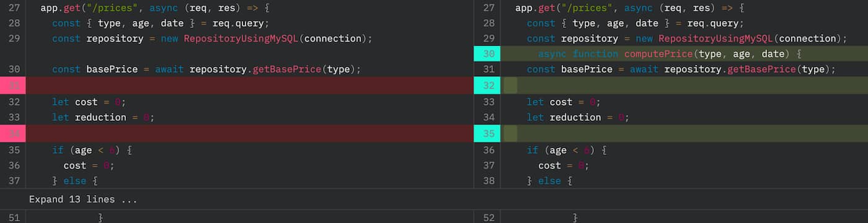This screenshot has height=223, width=868.
Task: Expand the 13 hidden lines
Action: (x=82, y=199)
